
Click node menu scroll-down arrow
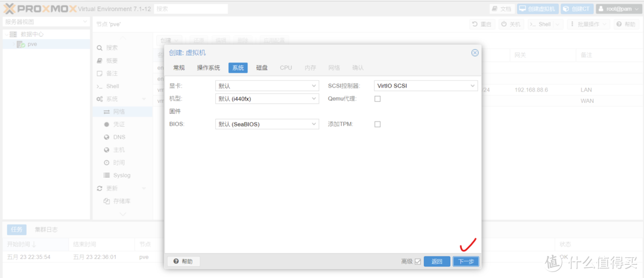(122, 214)
